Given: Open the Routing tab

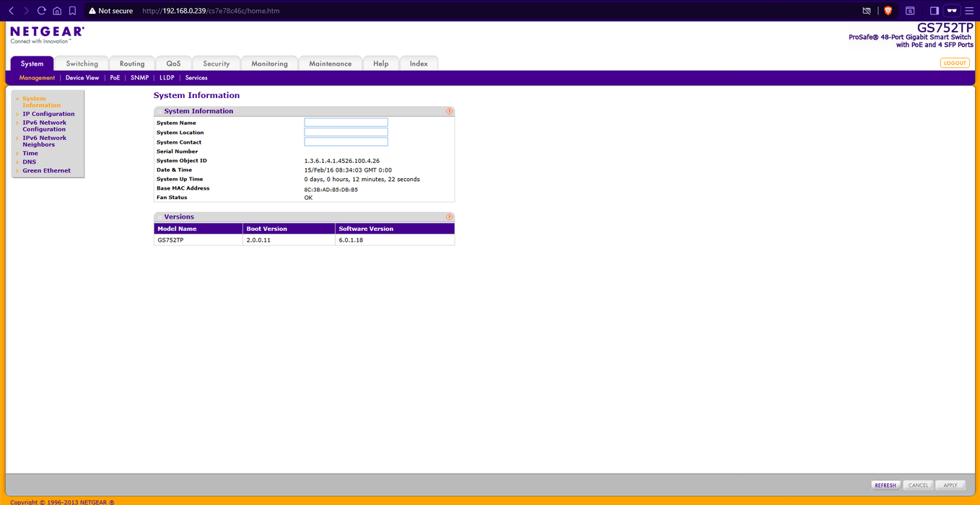Looking at the screenshot, I should (x=132, y=63).
